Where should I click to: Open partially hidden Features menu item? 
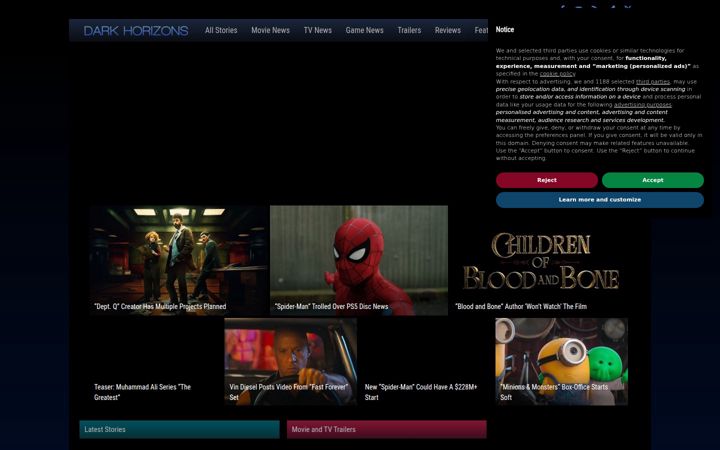click(481, 30)
